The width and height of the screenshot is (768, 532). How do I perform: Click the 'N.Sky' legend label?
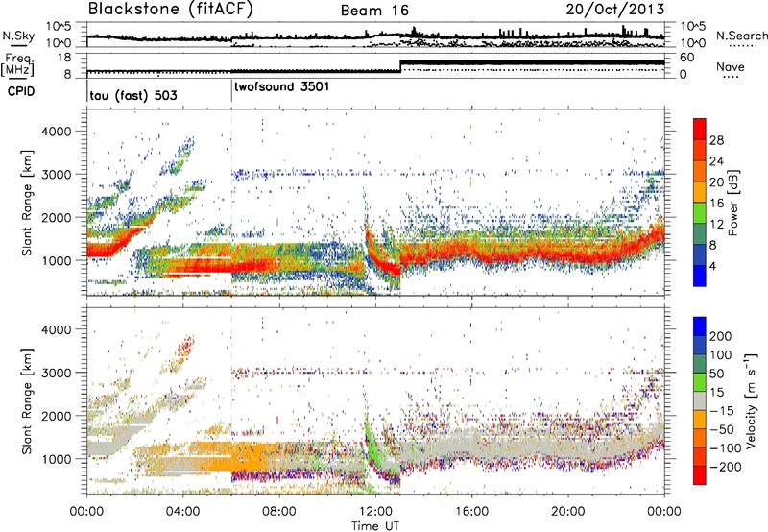(x=18, y=36)
